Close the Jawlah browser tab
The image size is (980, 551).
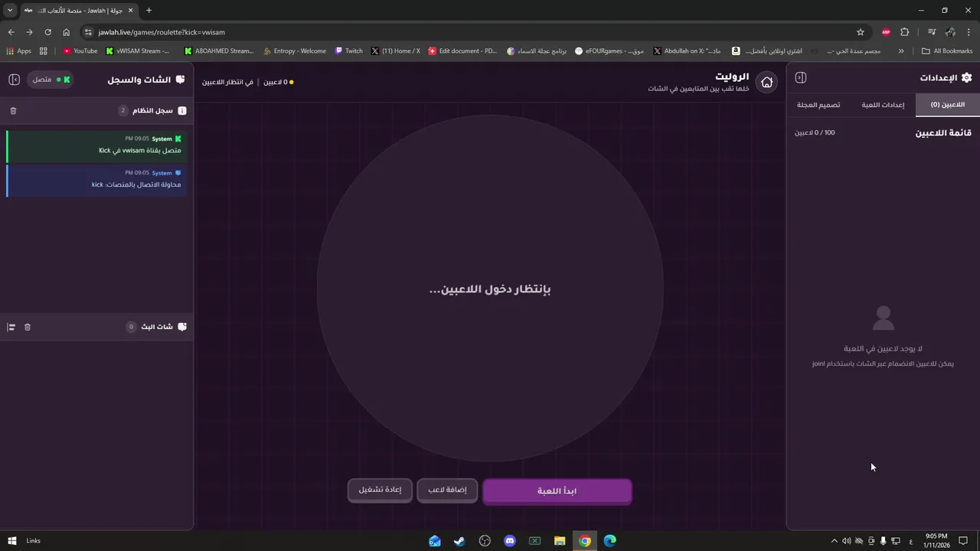point(132,11)
